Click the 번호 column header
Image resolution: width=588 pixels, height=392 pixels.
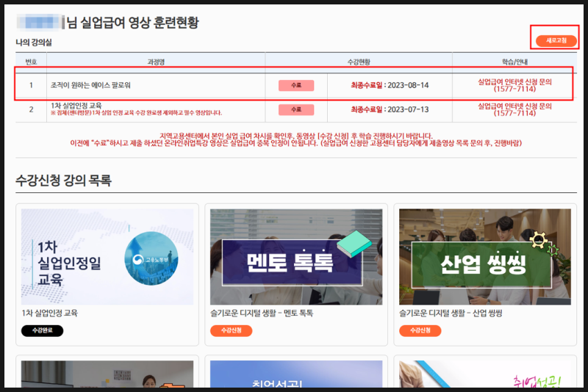(x=31, y=62)
